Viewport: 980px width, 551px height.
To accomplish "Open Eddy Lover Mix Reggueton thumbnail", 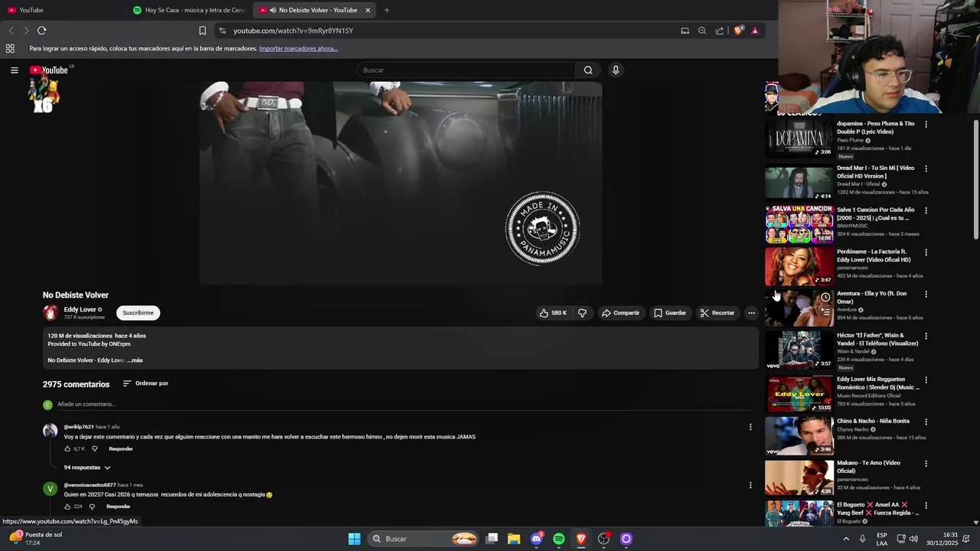I will [x=799, y=393].
